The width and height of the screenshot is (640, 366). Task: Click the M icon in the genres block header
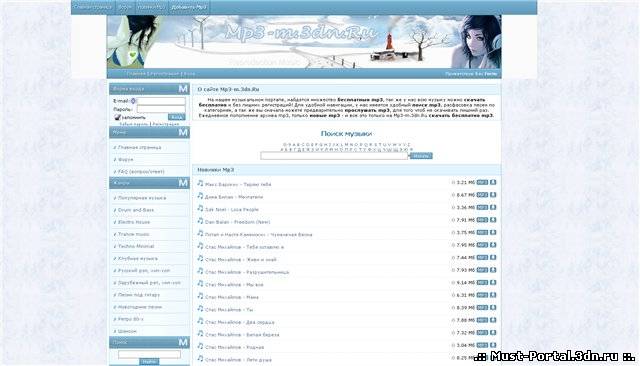click(183, 183)
